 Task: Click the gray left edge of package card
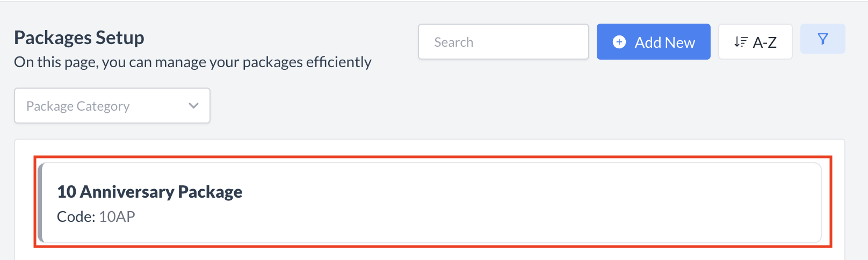(40, 203)
